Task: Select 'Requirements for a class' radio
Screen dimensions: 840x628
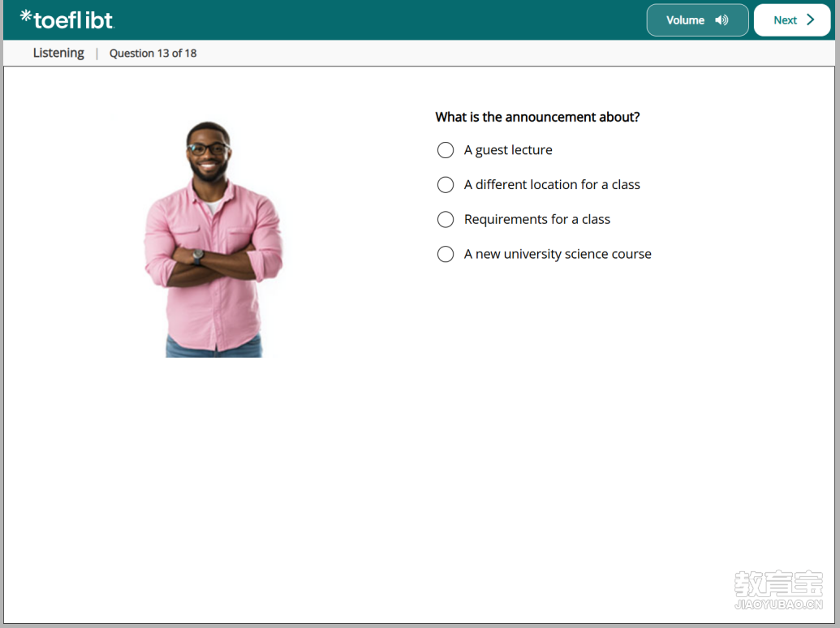Action: [446, 220]
